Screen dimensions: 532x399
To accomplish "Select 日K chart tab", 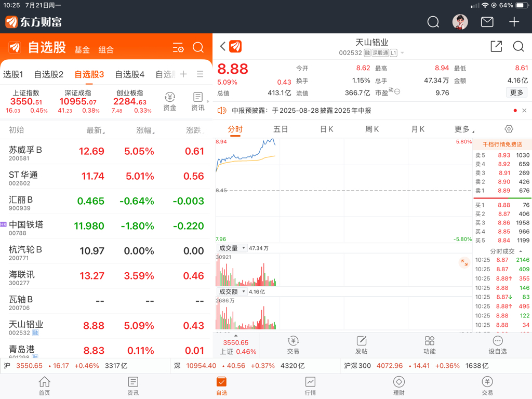I will coord(326,129).
